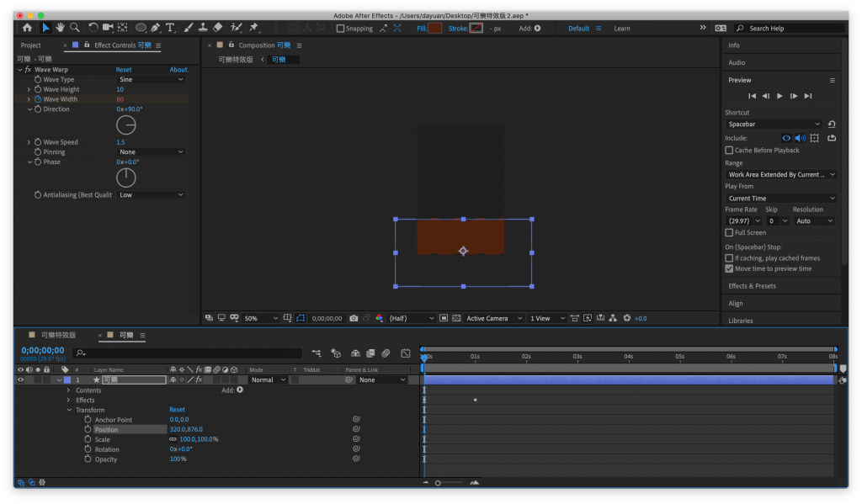
Task: Select the Type tool
Action: coord(171,28)
